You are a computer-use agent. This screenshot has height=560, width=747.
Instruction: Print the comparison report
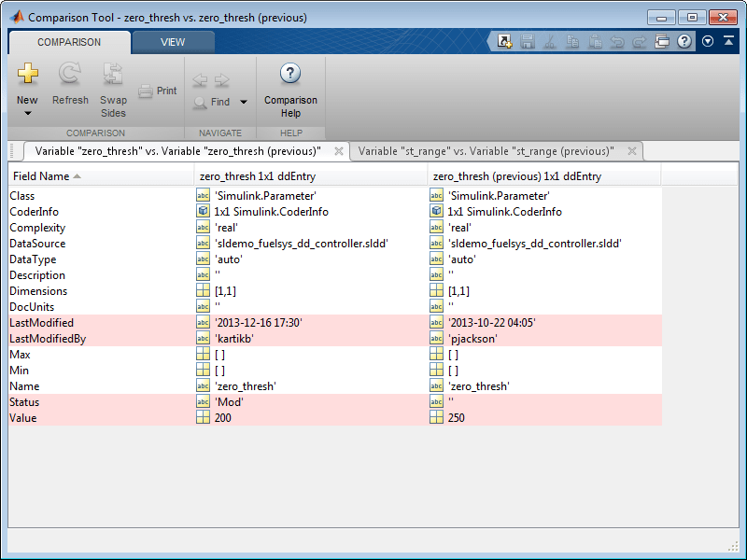158,91
